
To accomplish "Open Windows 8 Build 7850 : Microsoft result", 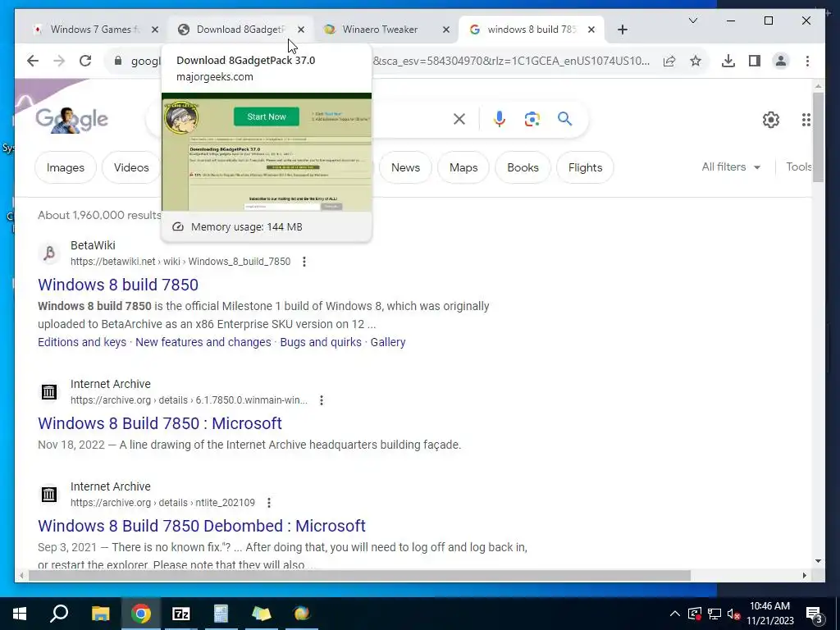I will (160, 423).
